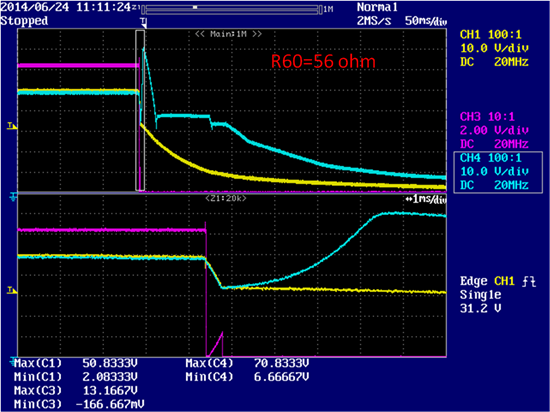Image resolution: width=550 pixels, height=412 pixels.
Task: Select the highlighted CH4 100:1 channel box
Action: (498, 172)
